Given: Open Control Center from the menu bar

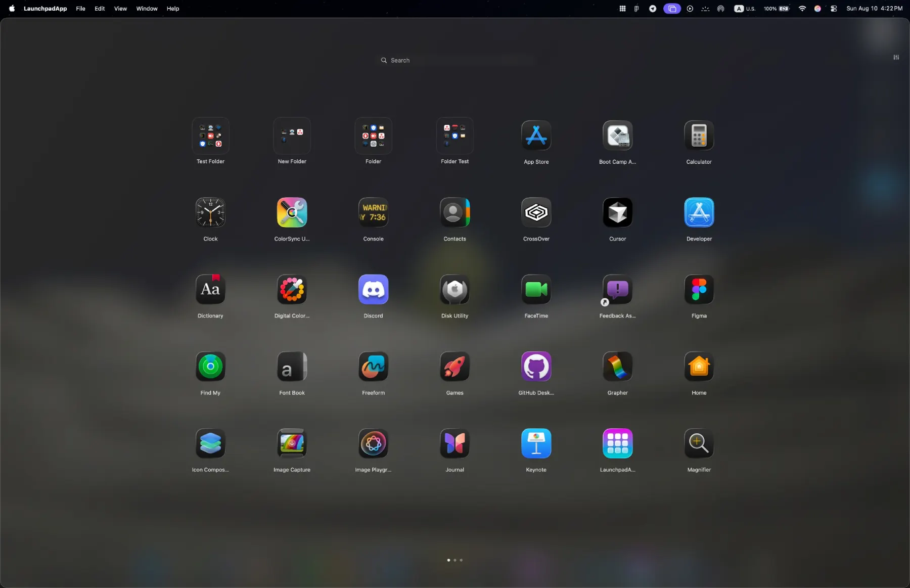Looking at the screenshot, I should click(834, 9).
